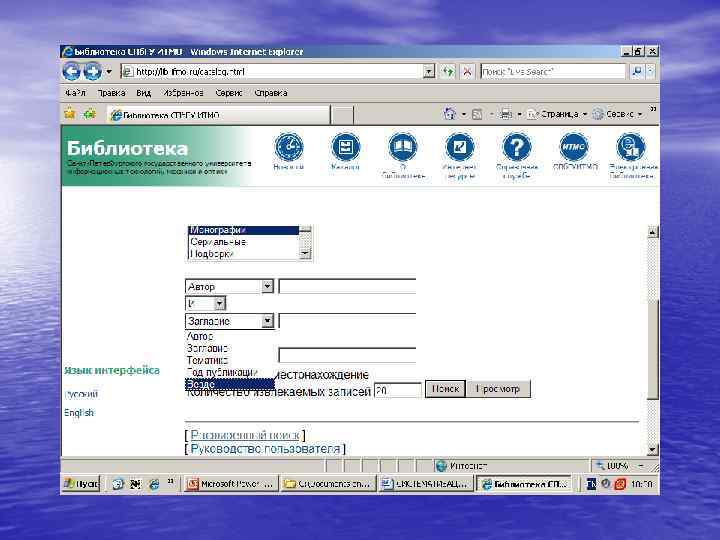The height and width of the screenshot is (540, 720).
Task: Click the RSS feeds toolbar icon
Action: [477, 114]
